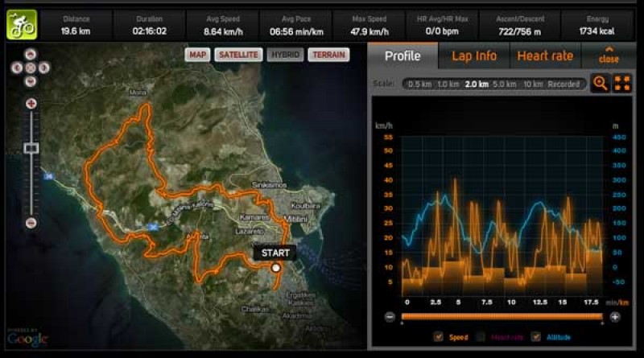Switch map view to TERRAIN
Viewport: 644px width, 358px height.
(328, 55)
